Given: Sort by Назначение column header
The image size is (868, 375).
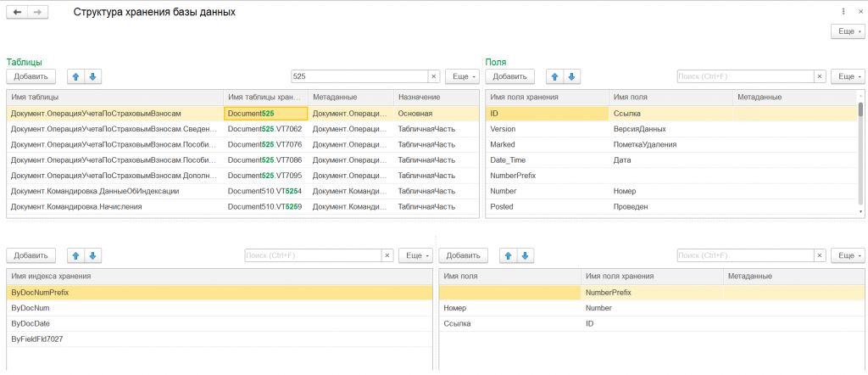Looking at the screenshot, I should click(x=437, y=97).
